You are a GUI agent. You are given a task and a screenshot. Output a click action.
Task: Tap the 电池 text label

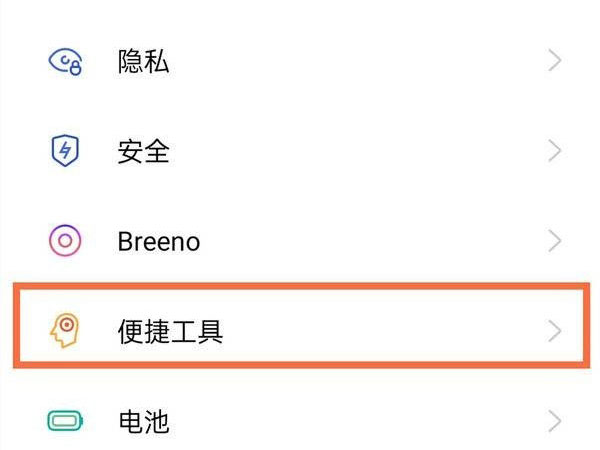point(143,422)
